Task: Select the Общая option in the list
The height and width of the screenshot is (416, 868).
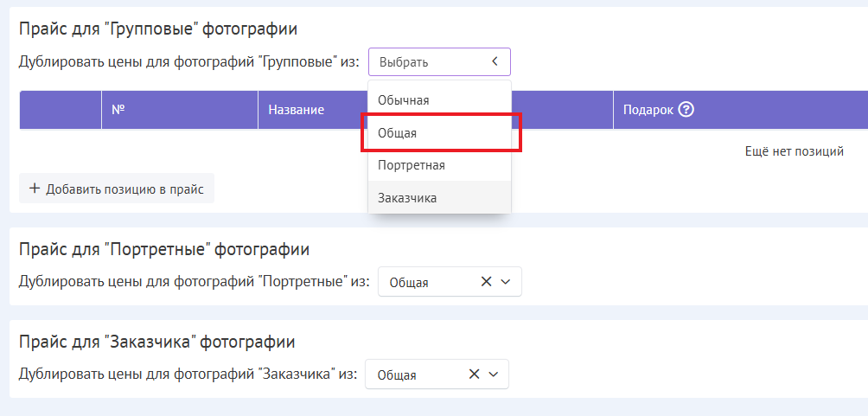Action: click(x=398, y=132)
